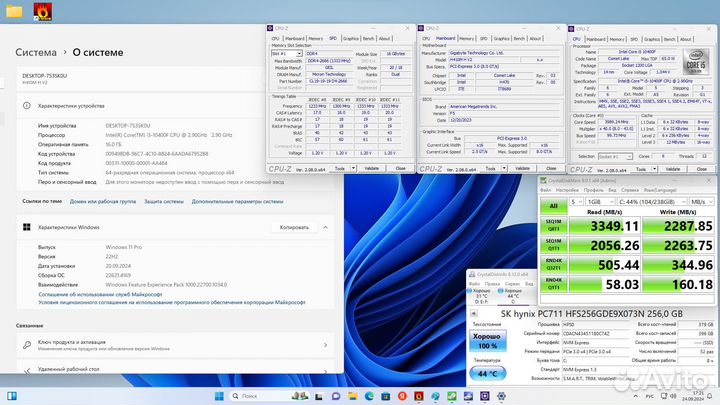Click the Копировать button
The image size is (720, 405).
294,227
